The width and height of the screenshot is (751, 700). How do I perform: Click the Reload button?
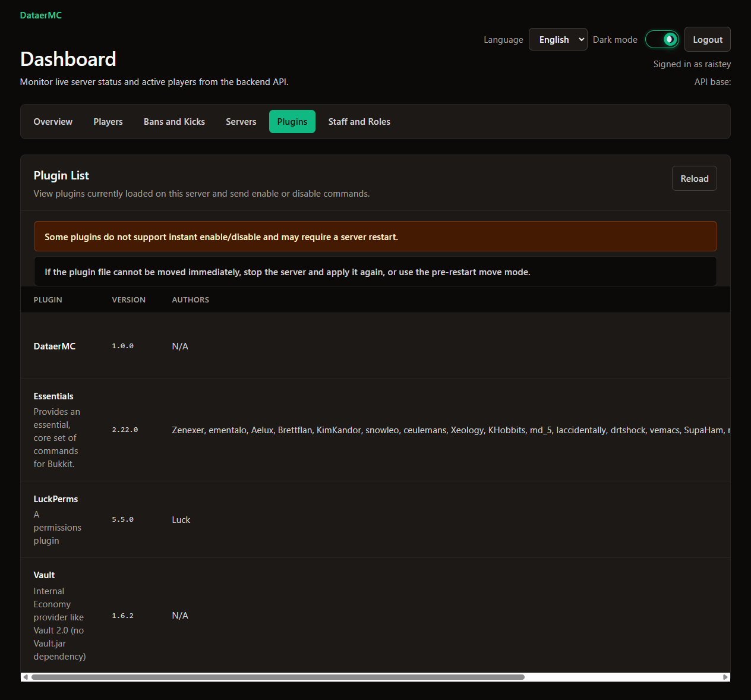tap(694, 178)
